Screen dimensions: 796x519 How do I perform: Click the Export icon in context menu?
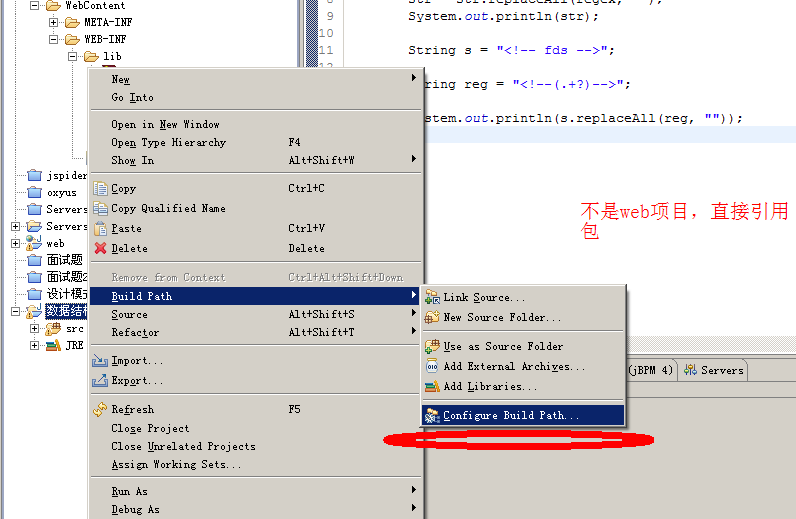click(x=100, y=380)
